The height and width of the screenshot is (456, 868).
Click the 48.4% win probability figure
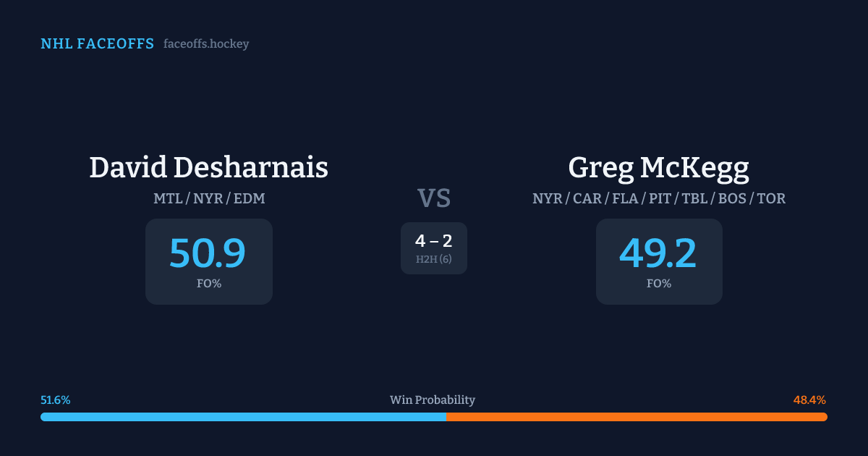pos(809,400)
